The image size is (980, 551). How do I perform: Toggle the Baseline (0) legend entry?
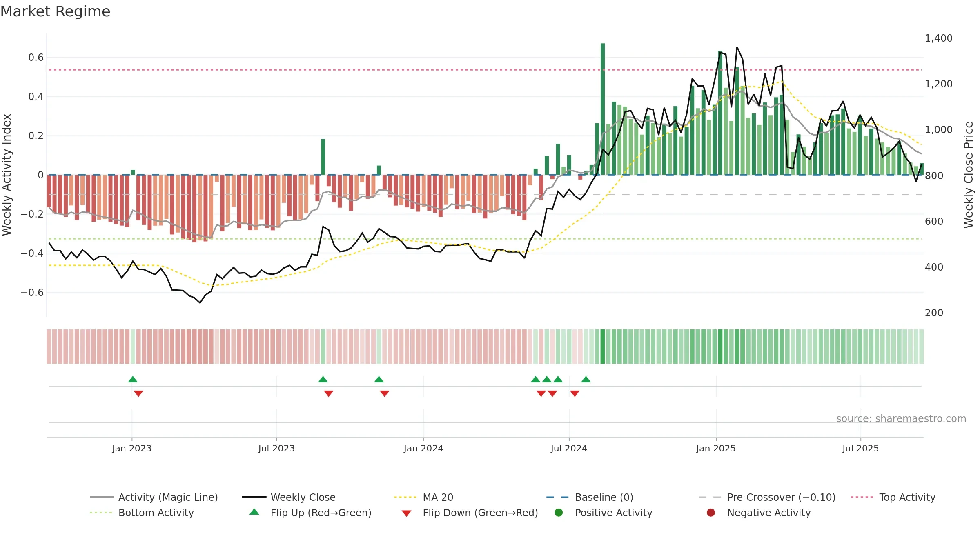[590, 497]
